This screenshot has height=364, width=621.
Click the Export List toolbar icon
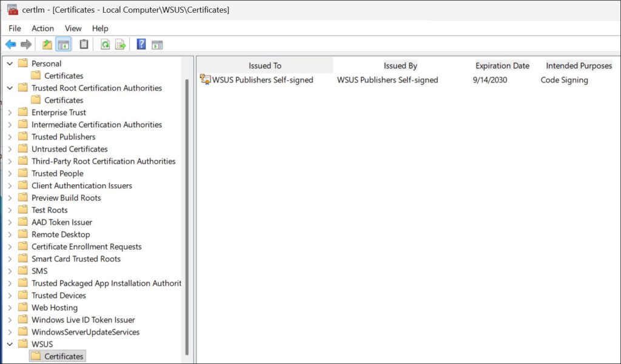pos(121,44)
